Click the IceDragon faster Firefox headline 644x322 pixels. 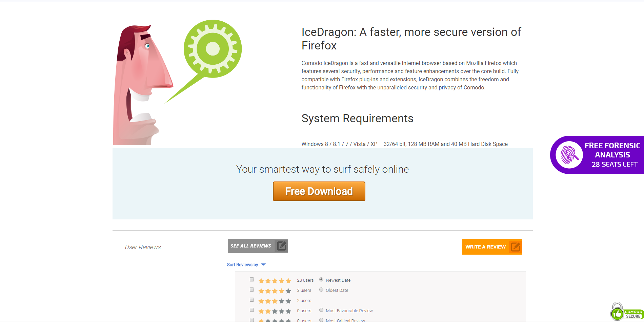click(x=411, y=39)
